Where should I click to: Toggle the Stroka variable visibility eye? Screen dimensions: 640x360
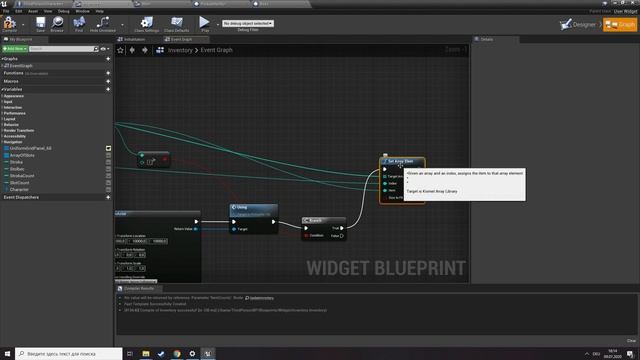[x=108, y=162]
